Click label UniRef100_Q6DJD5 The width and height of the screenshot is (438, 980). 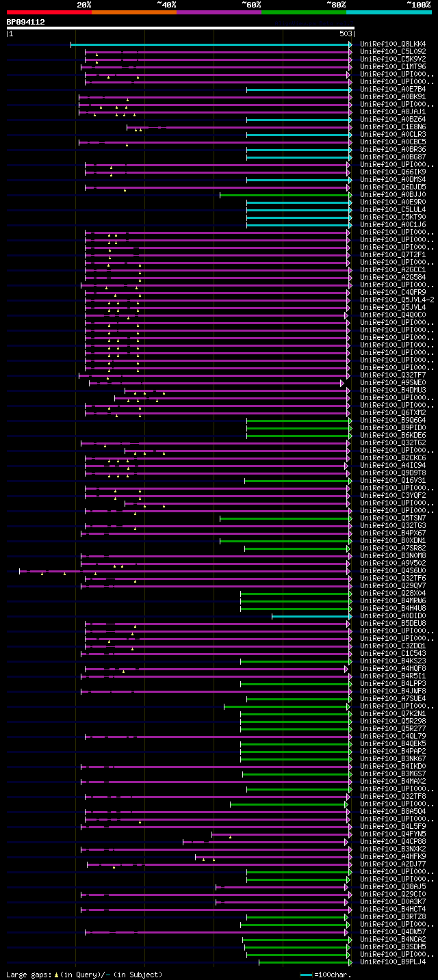pos(394,187)
